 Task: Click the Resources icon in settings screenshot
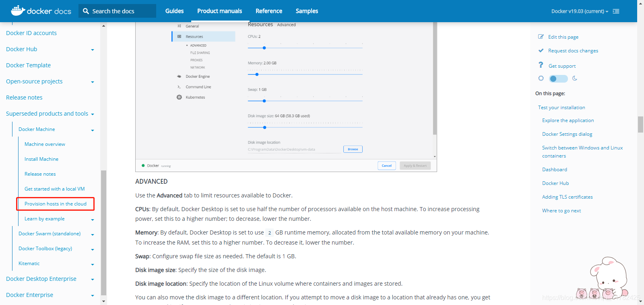[179, 36]
